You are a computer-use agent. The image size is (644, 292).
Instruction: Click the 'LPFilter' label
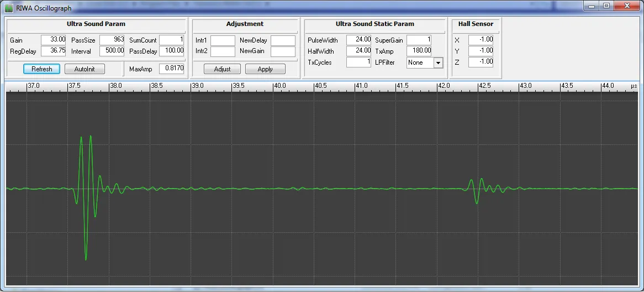point(385,62)
